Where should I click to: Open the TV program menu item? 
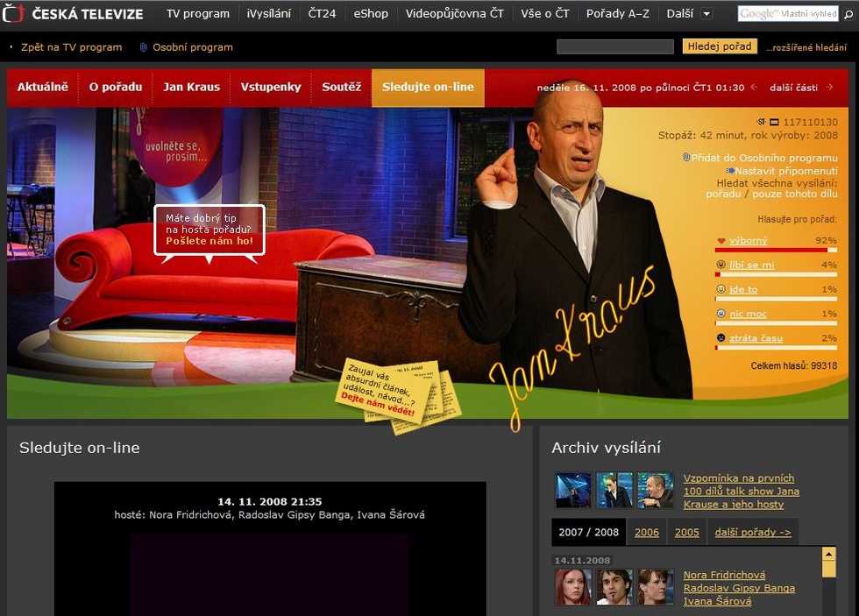coord(198,14)
